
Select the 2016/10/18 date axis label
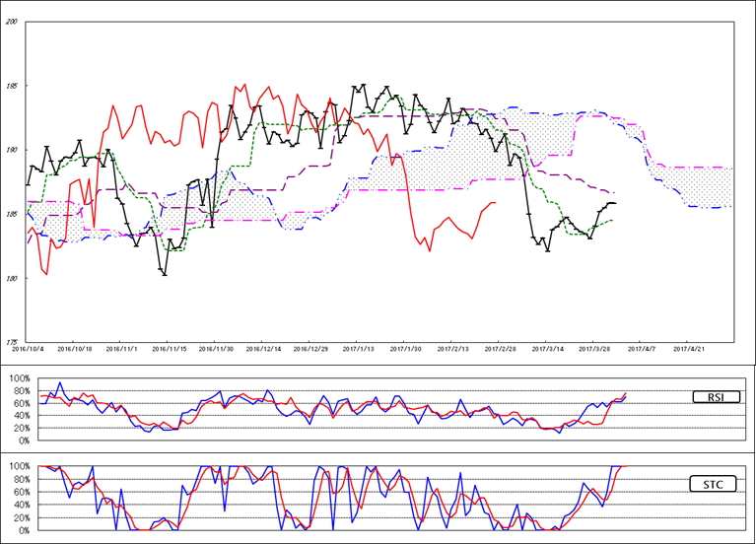pyautogui.click(x=75, y=348)
